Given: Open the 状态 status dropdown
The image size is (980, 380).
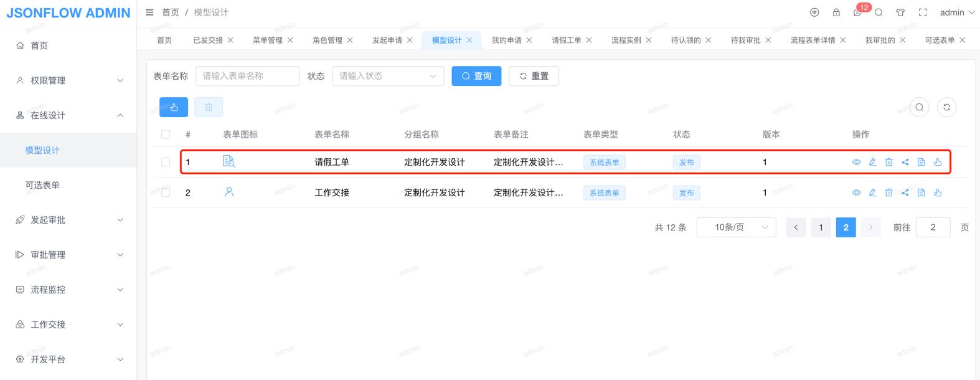Looking at the screenshot, I should pyautogui.click(x=387, y=76).
